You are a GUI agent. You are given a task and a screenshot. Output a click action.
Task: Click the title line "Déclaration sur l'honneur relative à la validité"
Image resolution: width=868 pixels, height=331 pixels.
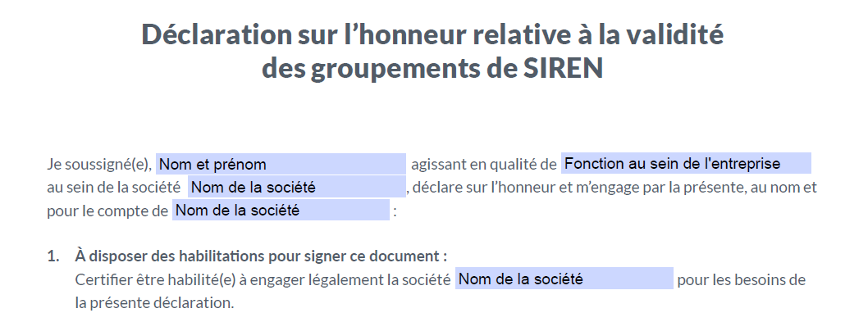(432, 34)
